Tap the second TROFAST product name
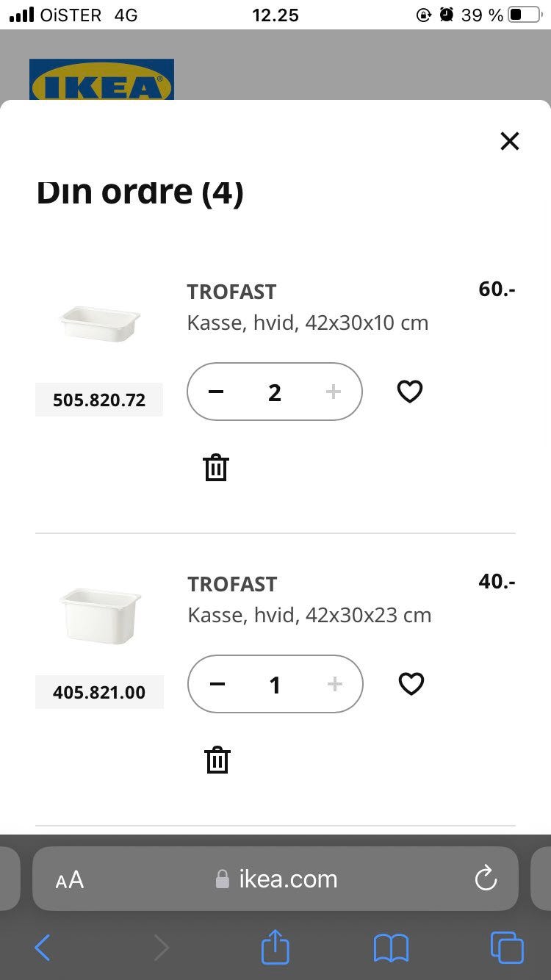 [232, 584]
